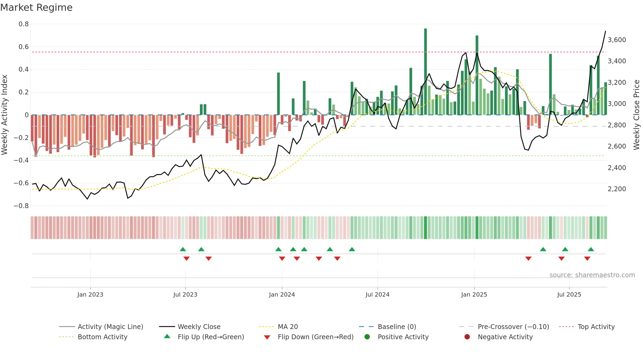Click the 2,600 price axis label
This screenshot has width=644, height=362.
[x=617, y=146]
